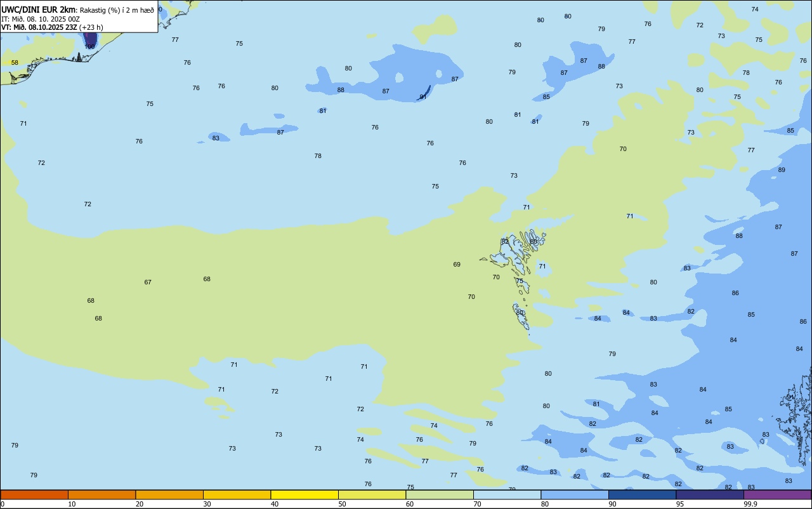This screenshot has height=509, width=812.
Task: Click the 0–10 dark orange legend swatch
Action: pyautogui.click(x=34, y=494)
